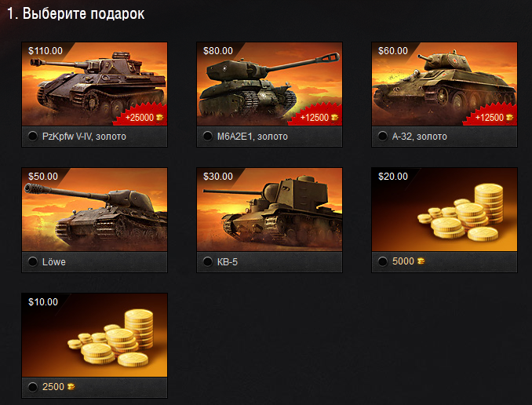Open the Löwe tank thumbnail
Viewport: 532px width, 405px height.
coord(94,210)
